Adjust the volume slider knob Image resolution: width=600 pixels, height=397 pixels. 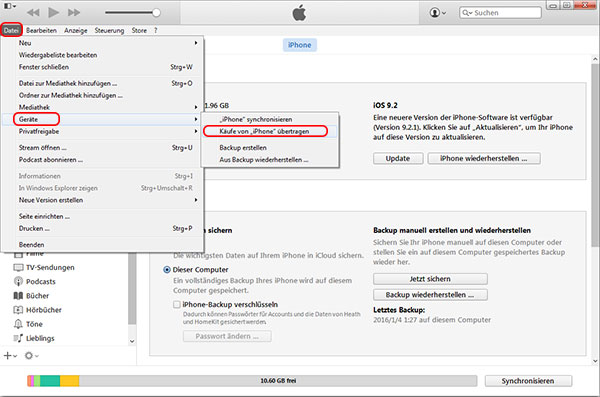click(x=156, y=13)
